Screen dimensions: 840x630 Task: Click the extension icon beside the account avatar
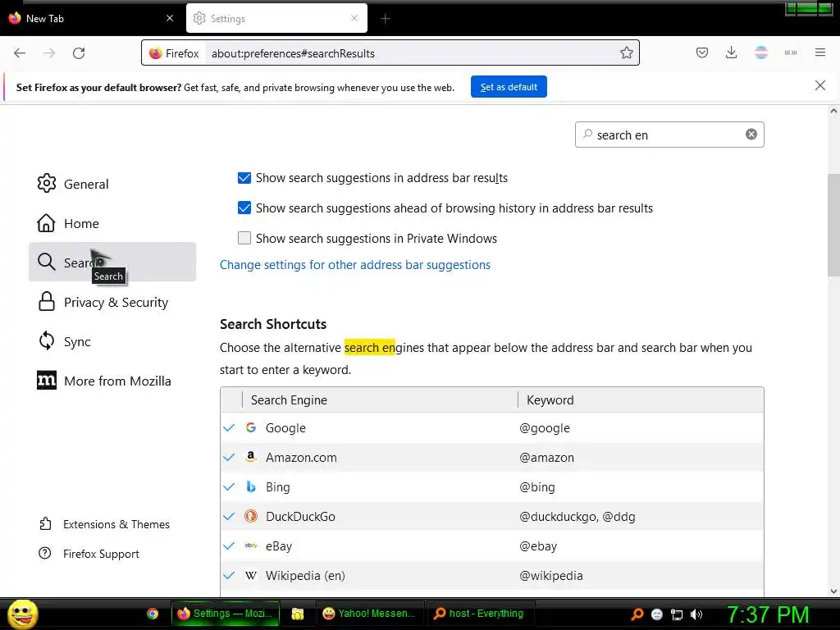coord(790,52)
